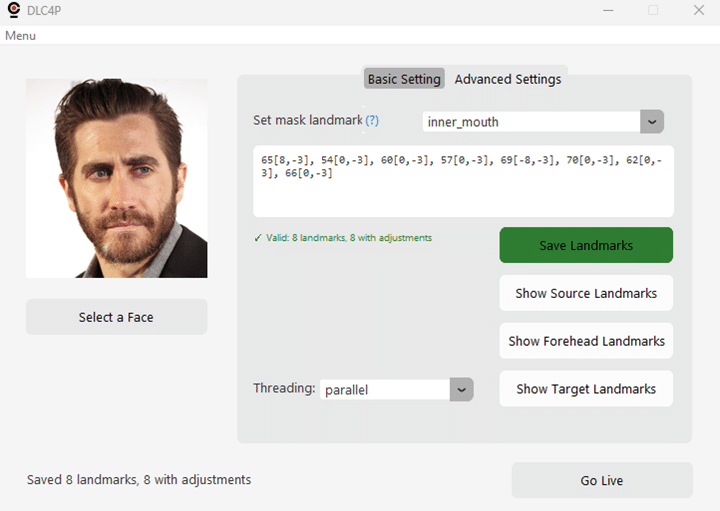Click inside the landmark coordinates text box
This screenshot has width=720, height=511.
point(463,181)
